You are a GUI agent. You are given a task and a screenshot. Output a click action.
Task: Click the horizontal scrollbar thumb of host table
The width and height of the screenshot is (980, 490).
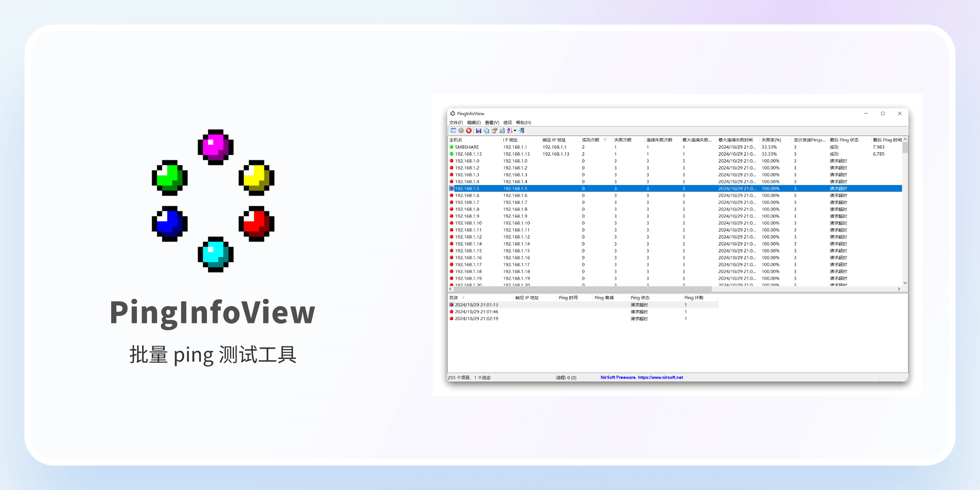coord(583,289)
